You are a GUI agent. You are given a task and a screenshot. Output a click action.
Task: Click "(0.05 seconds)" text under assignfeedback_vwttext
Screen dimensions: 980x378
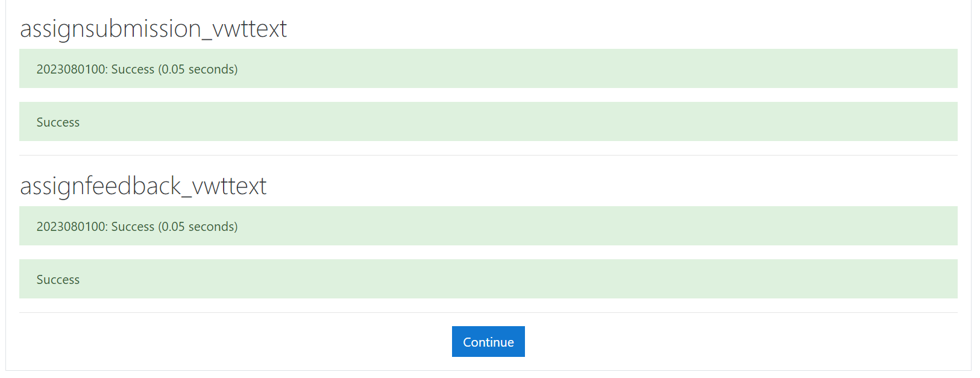click(198, 227)
